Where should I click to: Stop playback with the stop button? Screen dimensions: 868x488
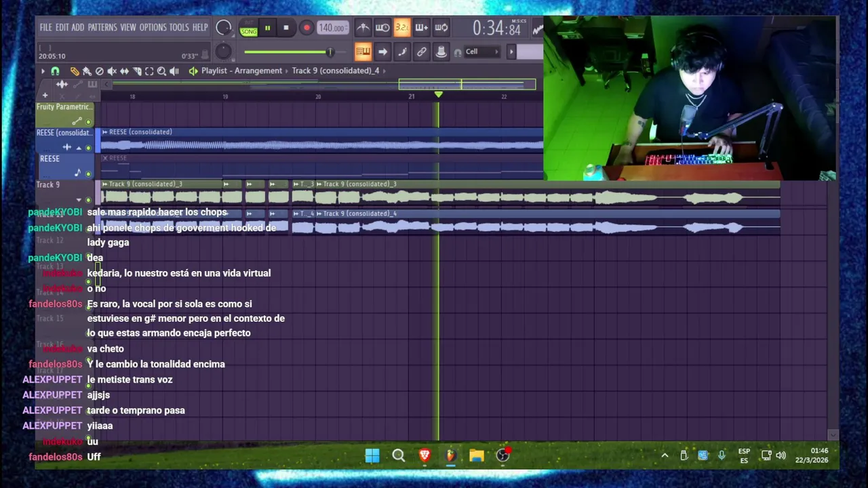click(x=286, y=28)
